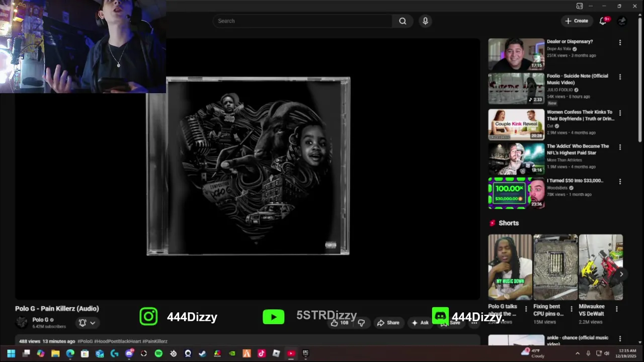Open Epic Games Launcher from taskbar

click(305, 353)
